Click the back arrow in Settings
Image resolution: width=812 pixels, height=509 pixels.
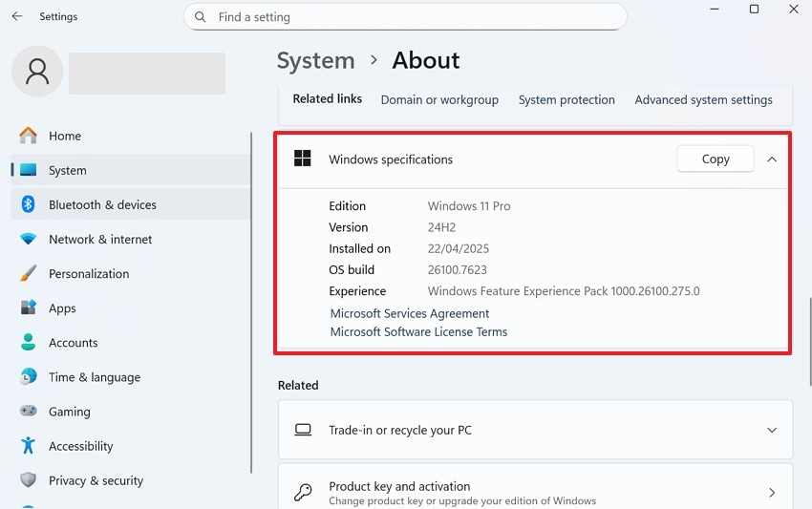[x=17, y=16]
